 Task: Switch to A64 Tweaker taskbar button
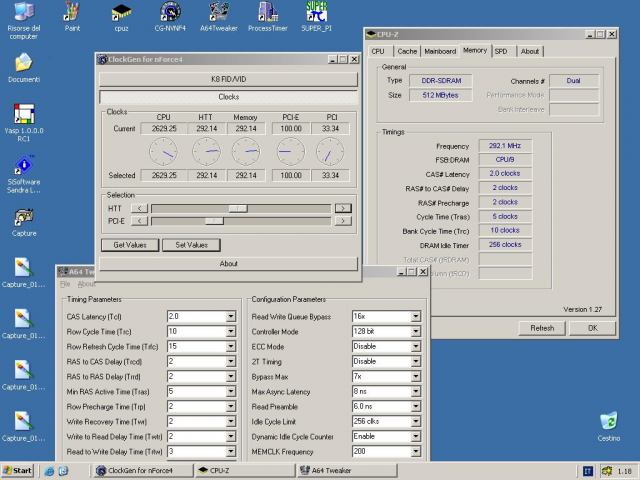(x=347, y=471)
